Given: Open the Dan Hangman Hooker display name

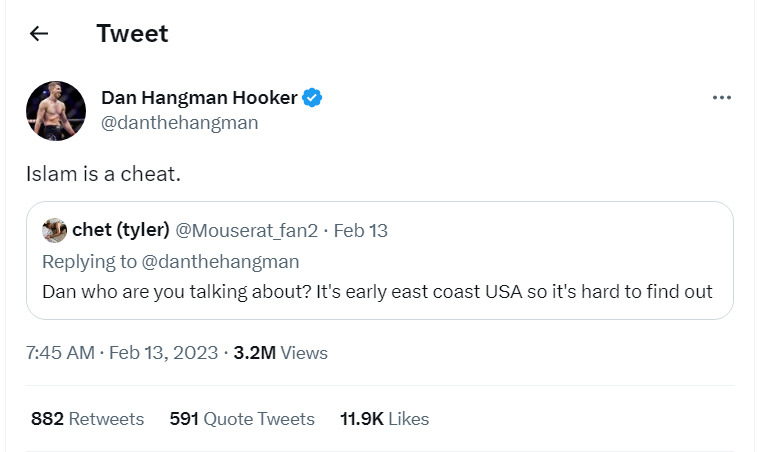Looking at the screenshot, I should tap(199, 98).
